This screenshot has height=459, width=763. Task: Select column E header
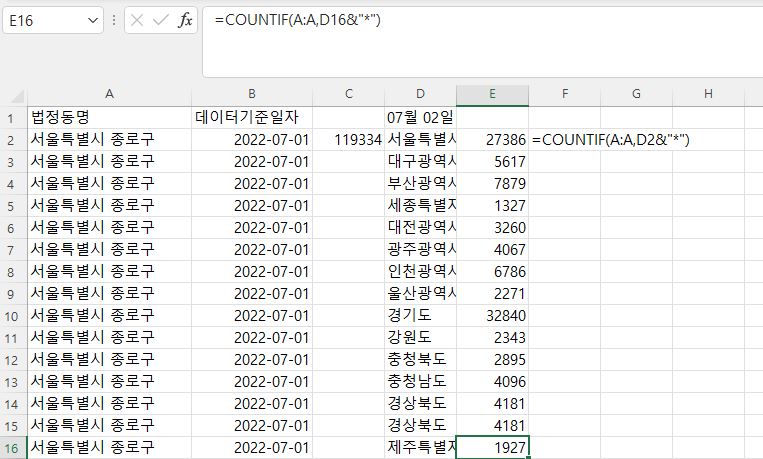(492, 94)
